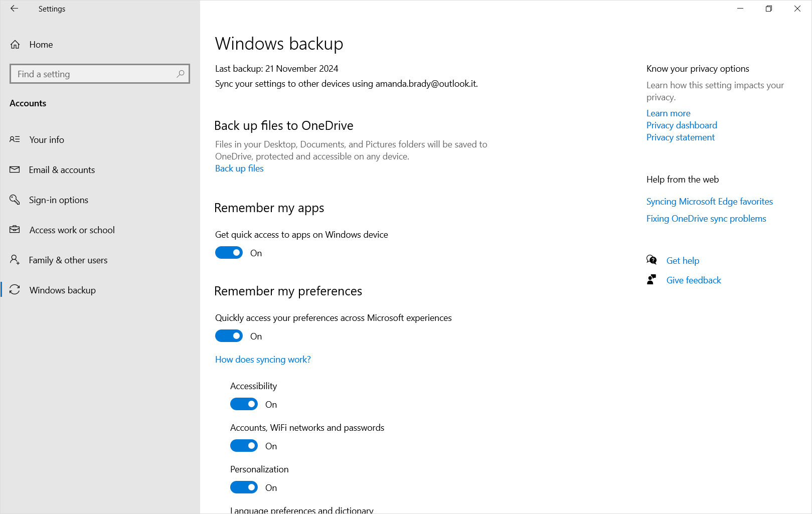Click the Windows backup sync icon

[x=15, y=290]
